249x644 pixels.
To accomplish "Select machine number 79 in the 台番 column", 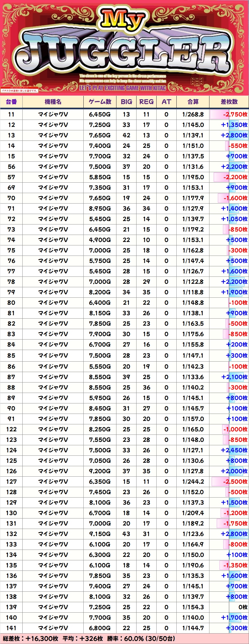I will [x=11, y=292].
